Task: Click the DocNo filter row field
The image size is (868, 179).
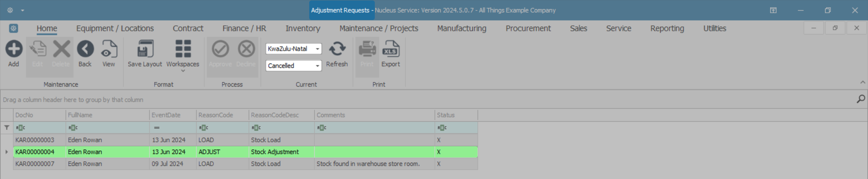Action: (39, 128)
